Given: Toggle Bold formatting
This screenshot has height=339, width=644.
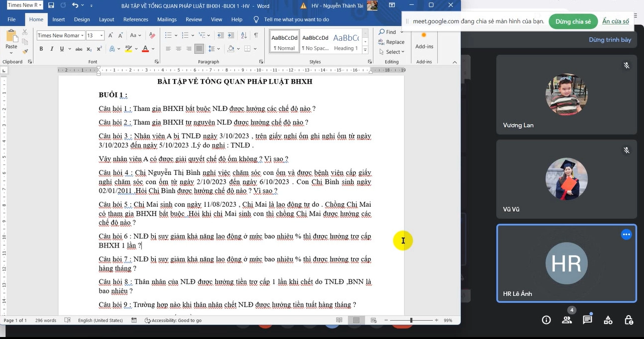Looking at the screenshot, I should tap(41, 49).
